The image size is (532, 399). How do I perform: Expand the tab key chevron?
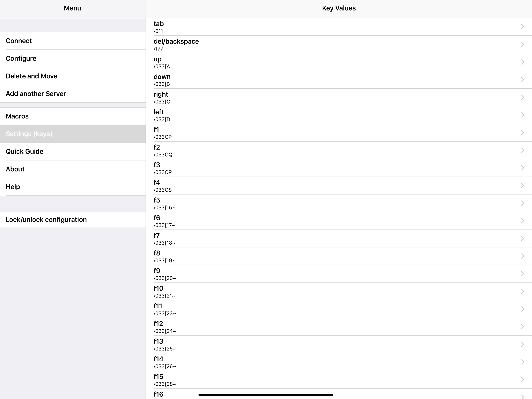pyautogui.click(x=522, y=27)
